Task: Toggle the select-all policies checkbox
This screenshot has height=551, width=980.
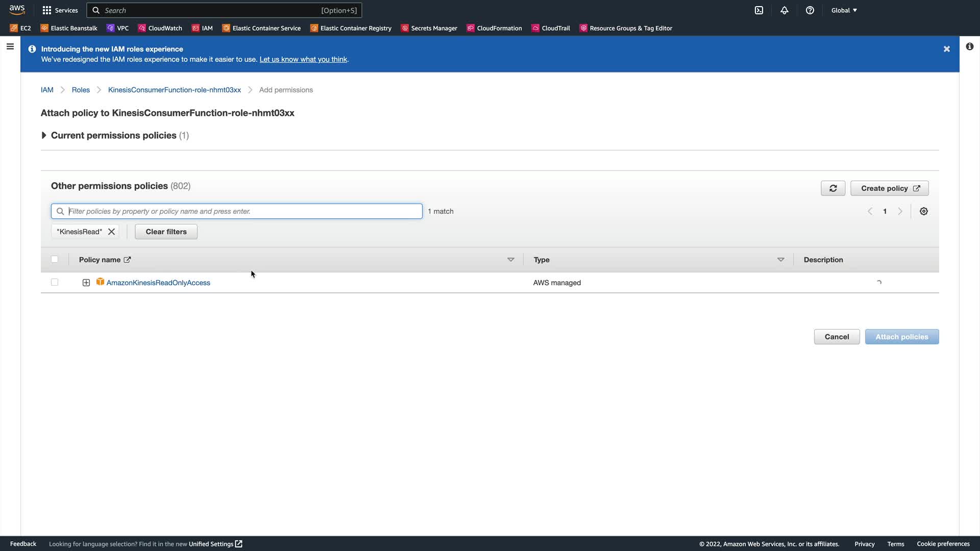Action: (x=55, y=259)
